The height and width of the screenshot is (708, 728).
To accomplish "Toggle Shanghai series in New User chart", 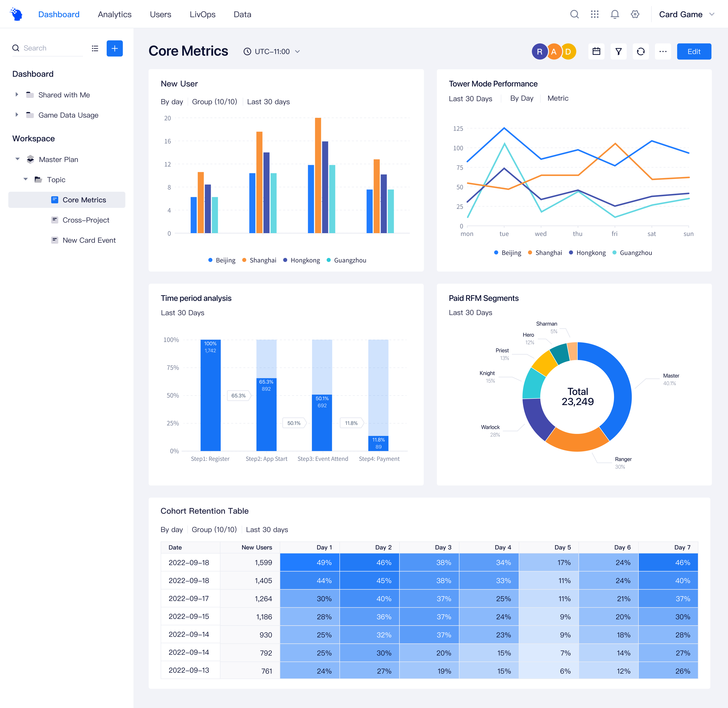I will coord(259,260).
